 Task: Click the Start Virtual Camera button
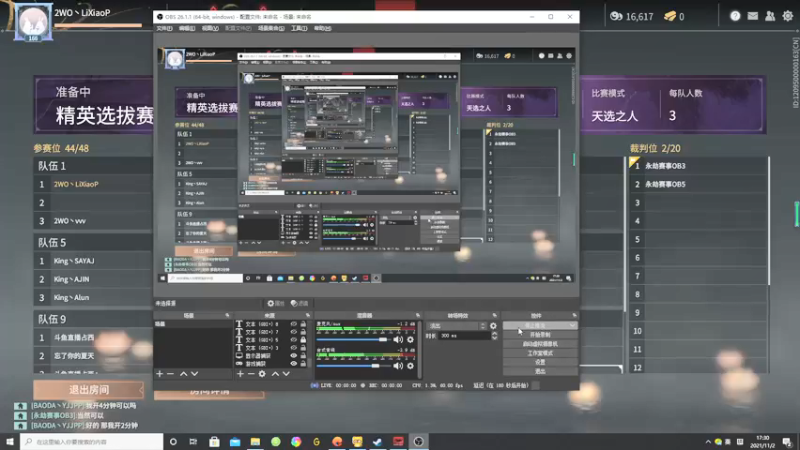tap(540, 344)
